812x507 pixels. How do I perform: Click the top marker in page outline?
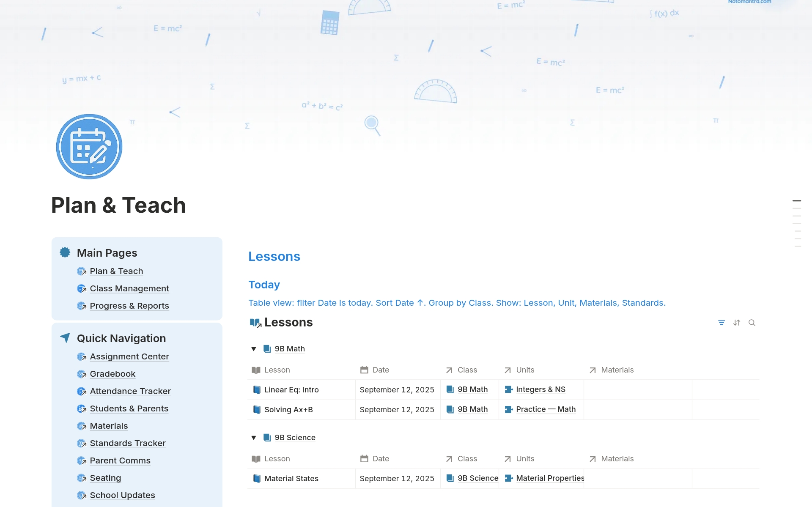[797, 201]
